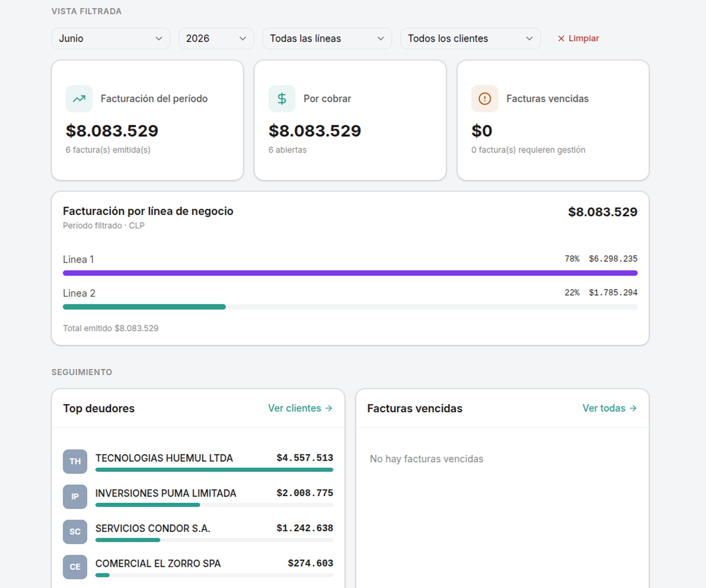Click the Limpiar filters button

[x=578, y=38]
